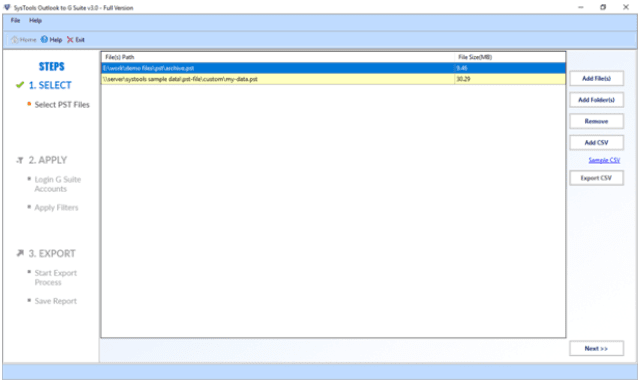
Task: Click the 3. EXPORT step heading
Action: pos(52,253)
